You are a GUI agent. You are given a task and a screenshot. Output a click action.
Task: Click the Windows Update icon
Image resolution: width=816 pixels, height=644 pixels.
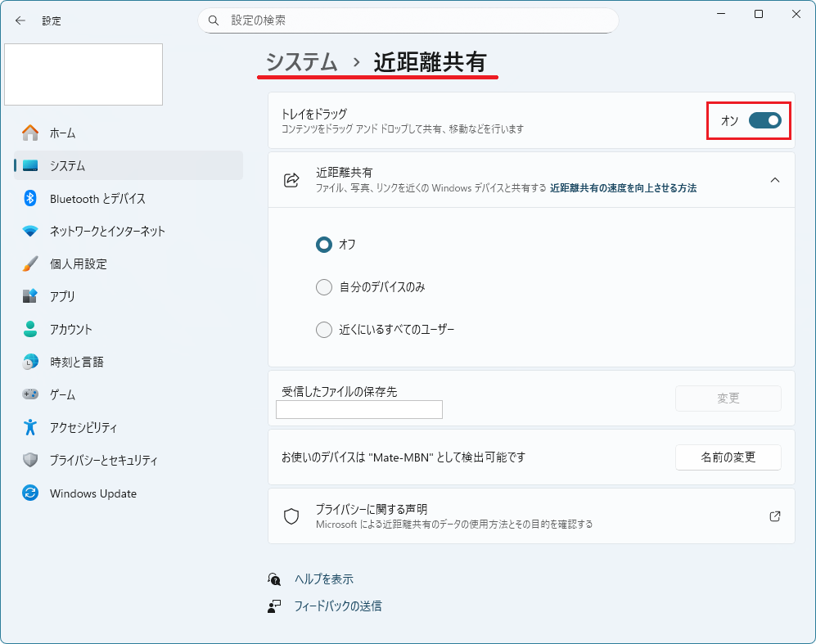pos(30,493)
